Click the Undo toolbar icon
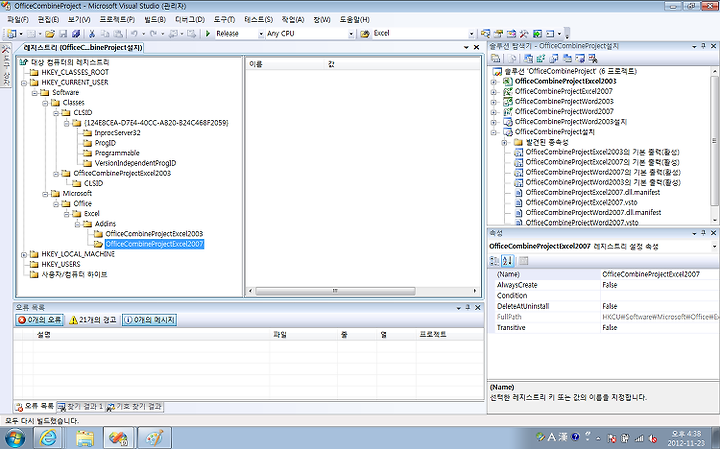 pyautogui.click(x=134, y=34)
